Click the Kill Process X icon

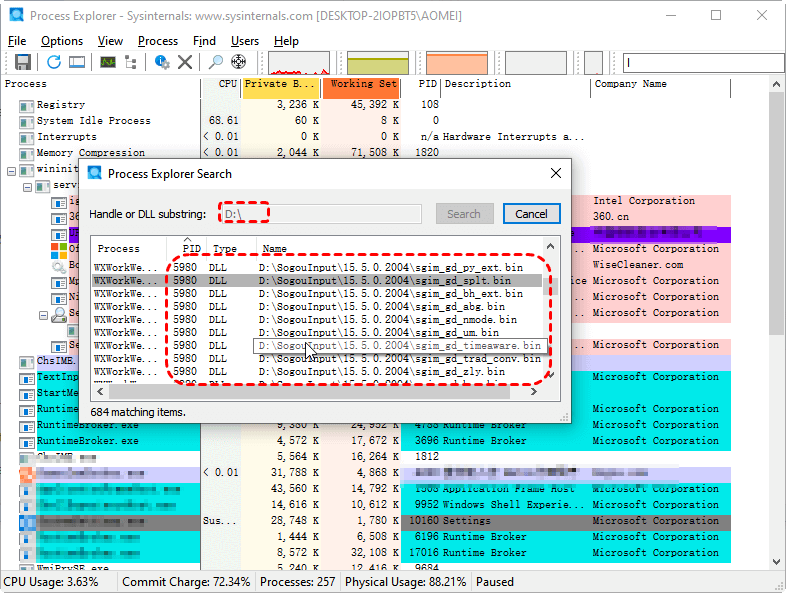tap(185, 62)
